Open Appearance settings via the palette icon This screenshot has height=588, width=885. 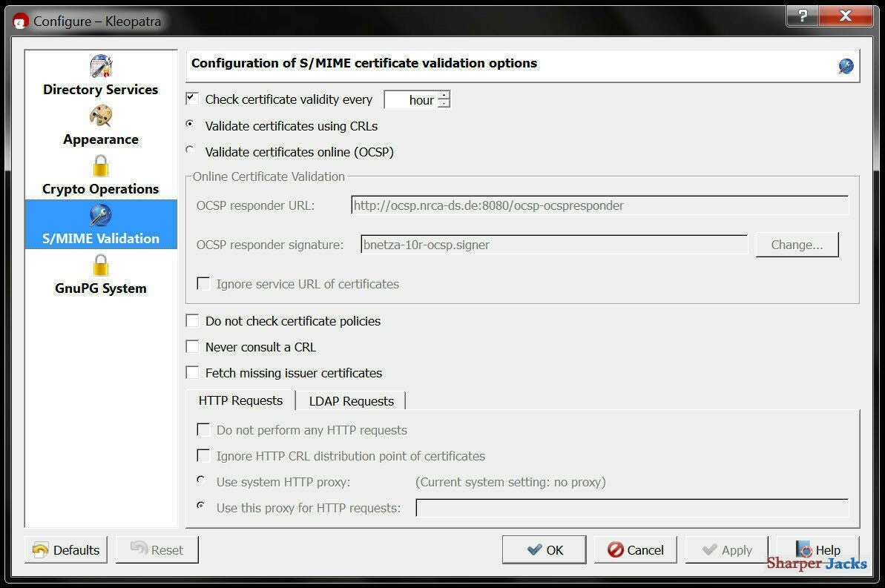pos(100,116)
